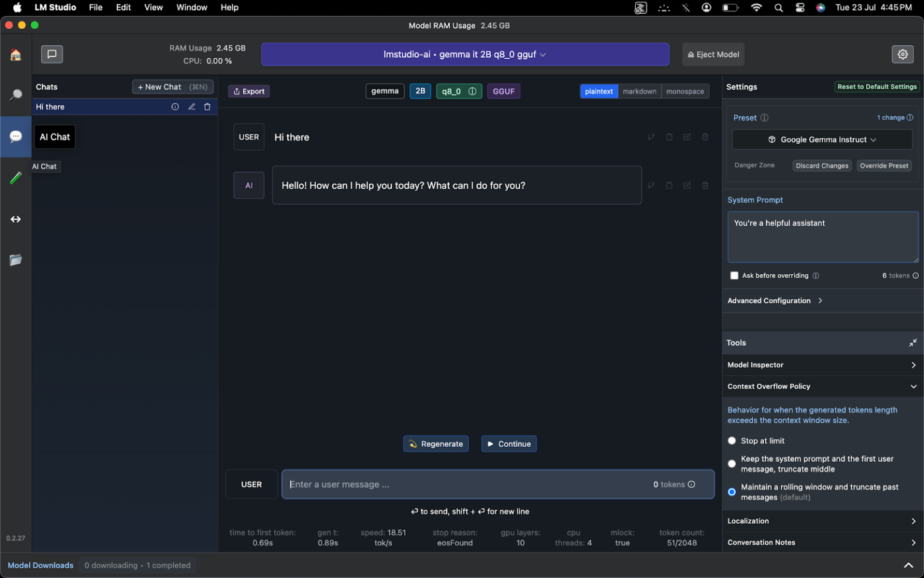
Task: Expand the Advanced Configuration section
Action: (x=775, y=300)
